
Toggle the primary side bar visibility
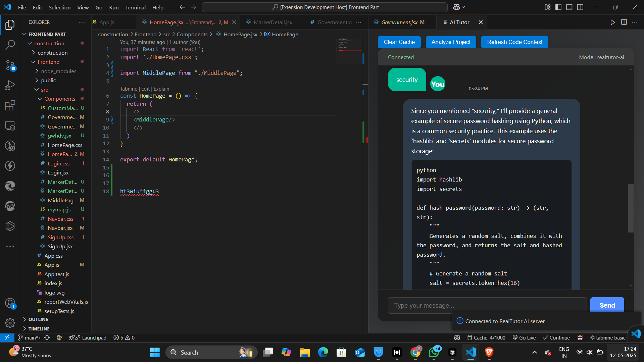(x=558, y=7)
